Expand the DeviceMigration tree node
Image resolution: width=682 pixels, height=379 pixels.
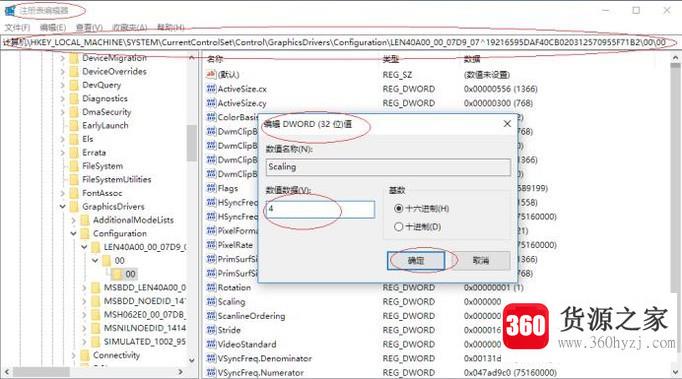[63, 58]
